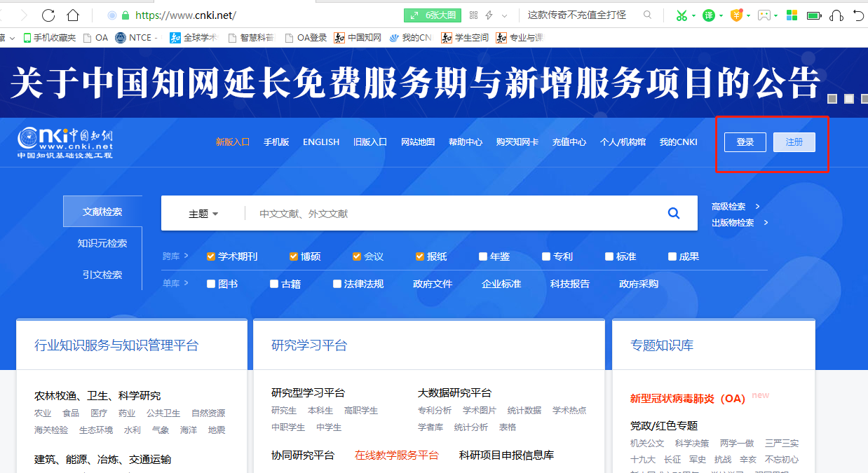Go to the browser home page icon

click(x=73, y=15)
